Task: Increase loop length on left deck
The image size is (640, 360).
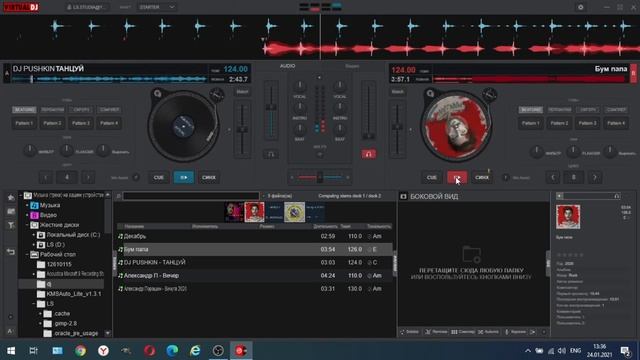Action: coord(88,177)
